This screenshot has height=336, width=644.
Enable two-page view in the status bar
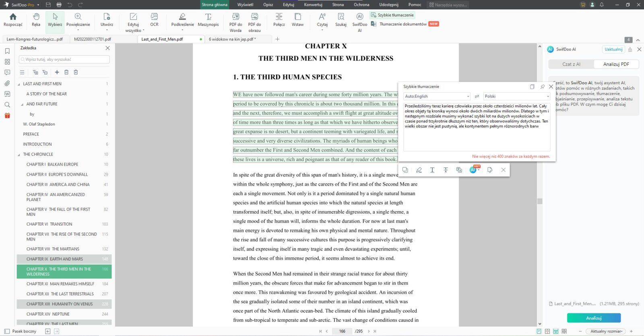click(x=547, y=331)
